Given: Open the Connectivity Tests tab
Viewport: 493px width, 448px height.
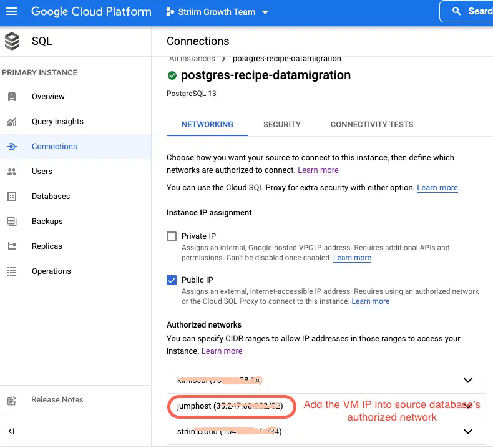Looking at the screenshot, I should pyautogui.click(x=372, y=124).
